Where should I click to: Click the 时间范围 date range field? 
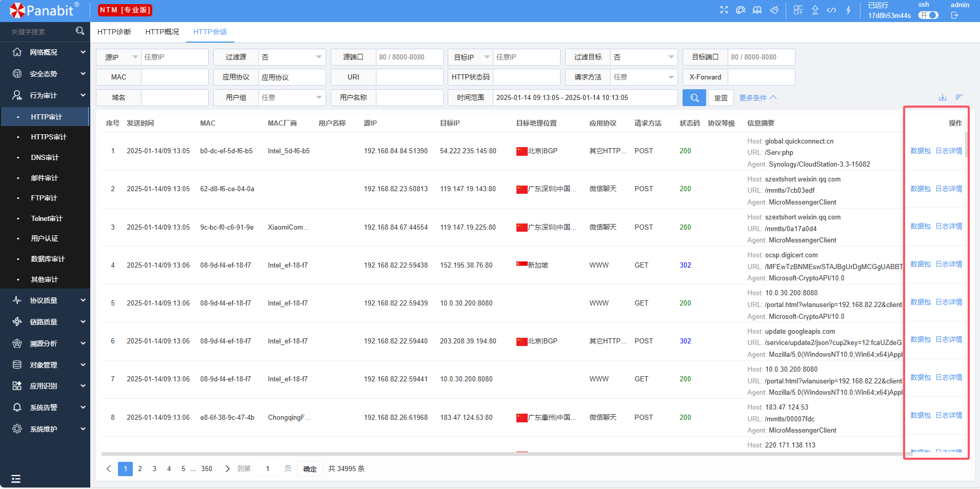[x=585, y=97]
